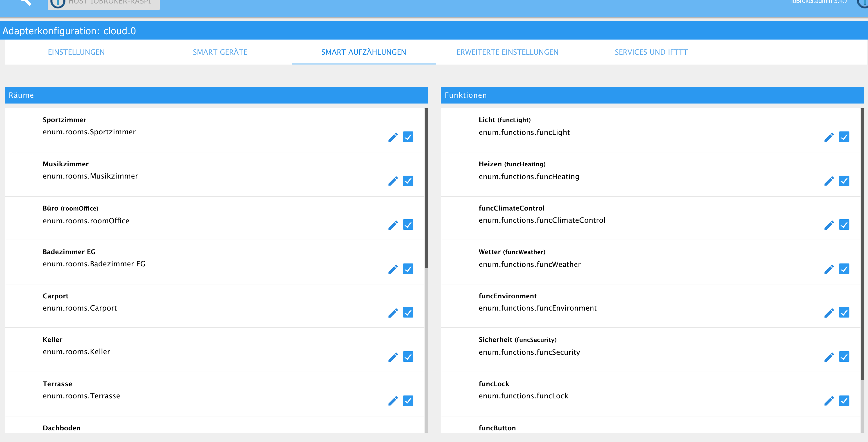Click enum.functions.funcHeating text

[529, 177]
